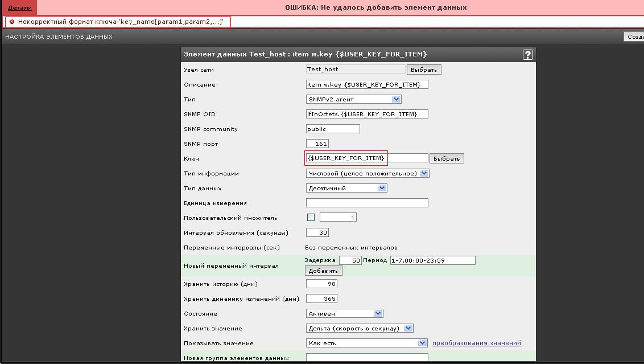Click the red error icon beside the key message

pos(12,22)
